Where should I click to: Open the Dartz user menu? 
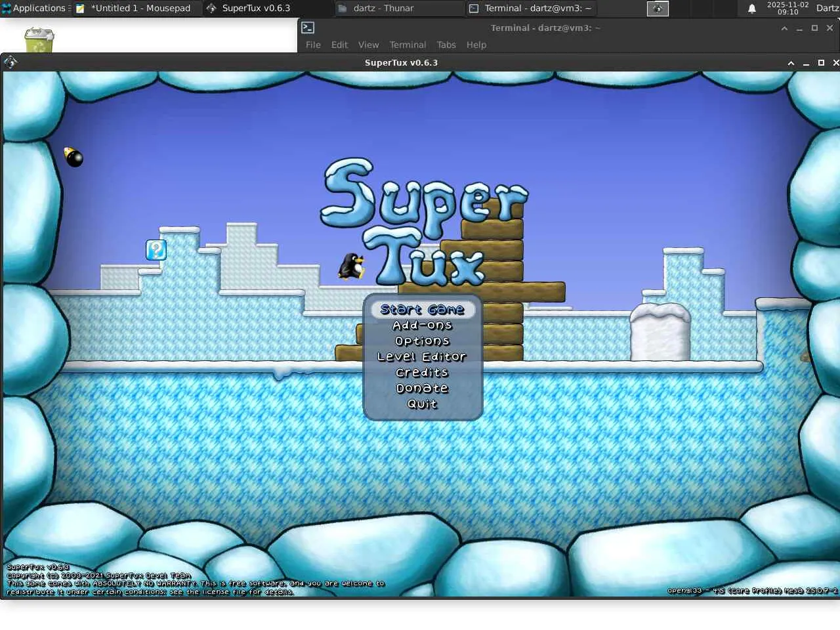click(x=828, y=9)
